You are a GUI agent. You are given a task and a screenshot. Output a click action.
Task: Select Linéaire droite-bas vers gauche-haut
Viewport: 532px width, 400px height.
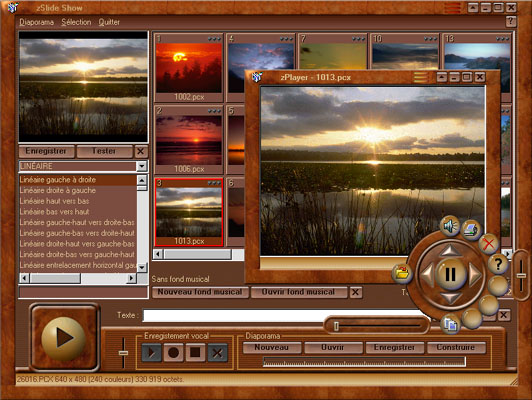[78, 254]
